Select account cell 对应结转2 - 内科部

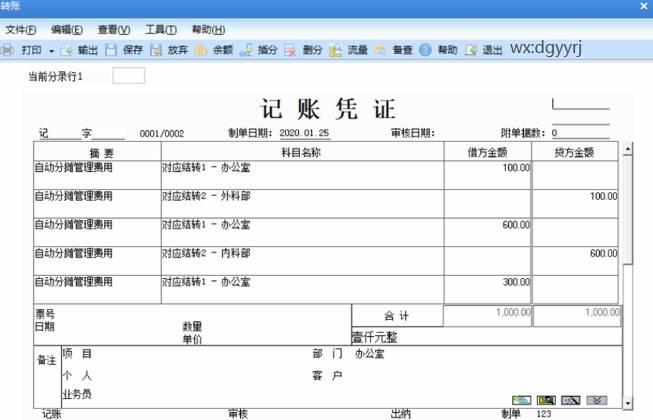pos(302,261)
